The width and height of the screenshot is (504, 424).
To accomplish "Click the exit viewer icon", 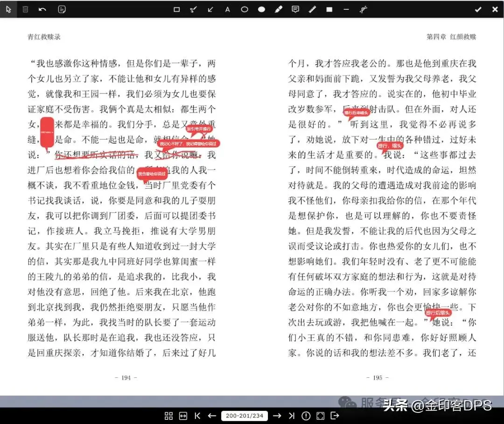I will click(x=335, y=416).
